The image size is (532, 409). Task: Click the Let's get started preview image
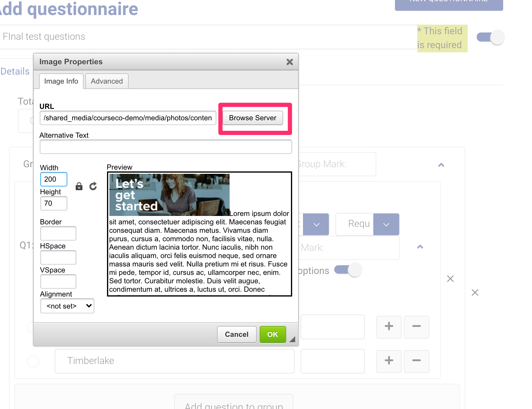pyautogui.click(x=169, y=195)
